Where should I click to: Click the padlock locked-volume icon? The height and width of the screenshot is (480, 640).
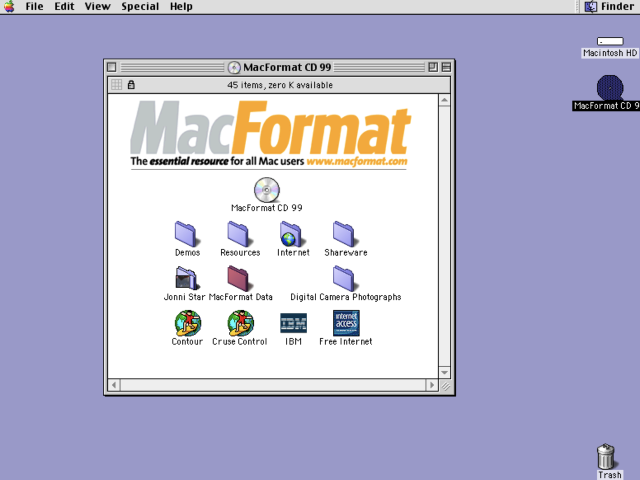point(131,84)
